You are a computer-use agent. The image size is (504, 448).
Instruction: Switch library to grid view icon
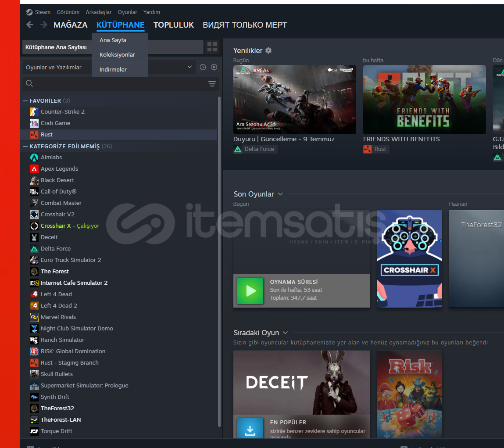pyautogui.click(x=212, y=47)
